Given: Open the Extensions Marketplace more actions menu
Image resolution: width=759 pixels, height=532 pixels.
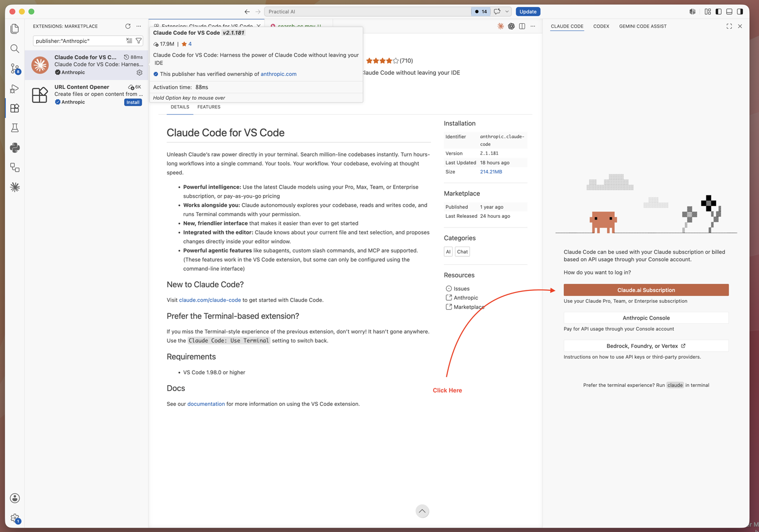Looking at the screenshot, I should coord(139,26).
